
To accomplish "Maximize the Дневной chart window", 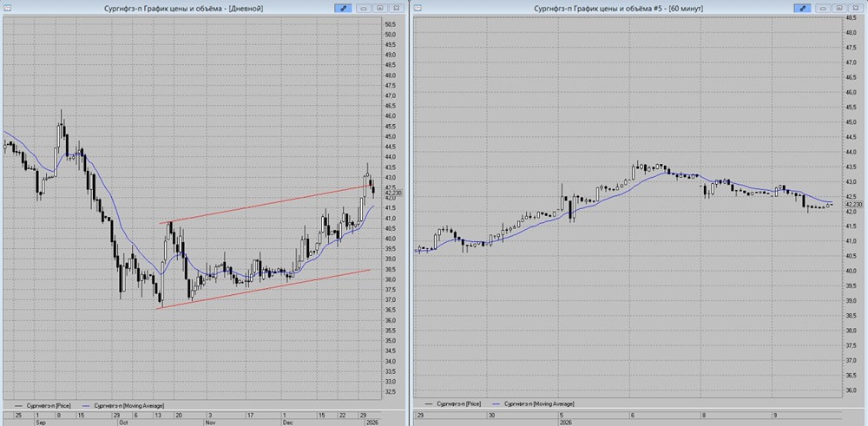I will point(380,8).
